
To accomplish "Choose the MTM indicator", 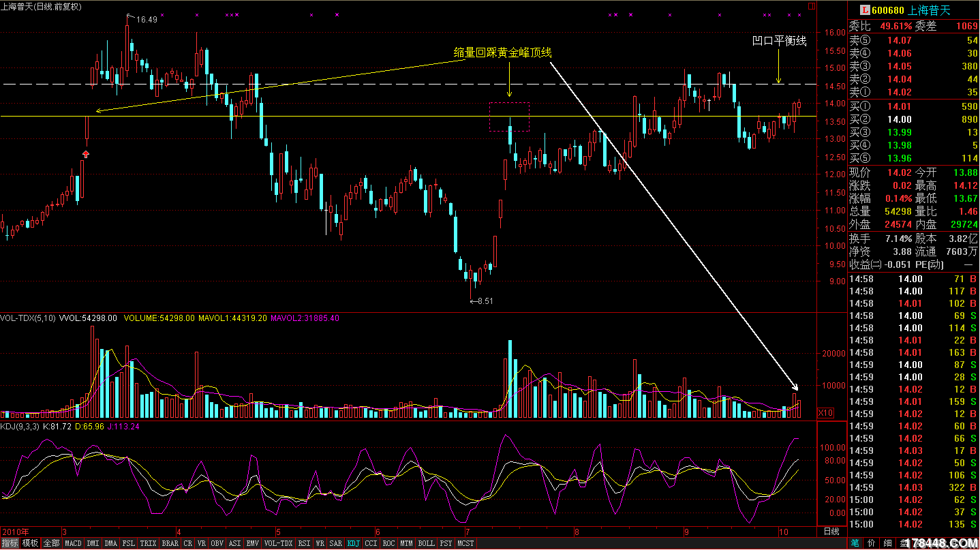I will (x=406, y=544).
